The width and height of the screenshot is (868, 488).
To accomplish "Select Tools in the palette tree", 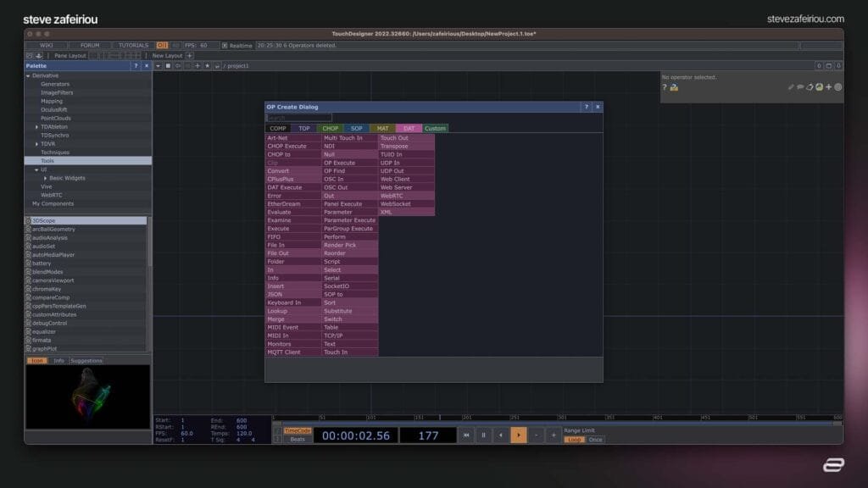I will pos(88,161).
